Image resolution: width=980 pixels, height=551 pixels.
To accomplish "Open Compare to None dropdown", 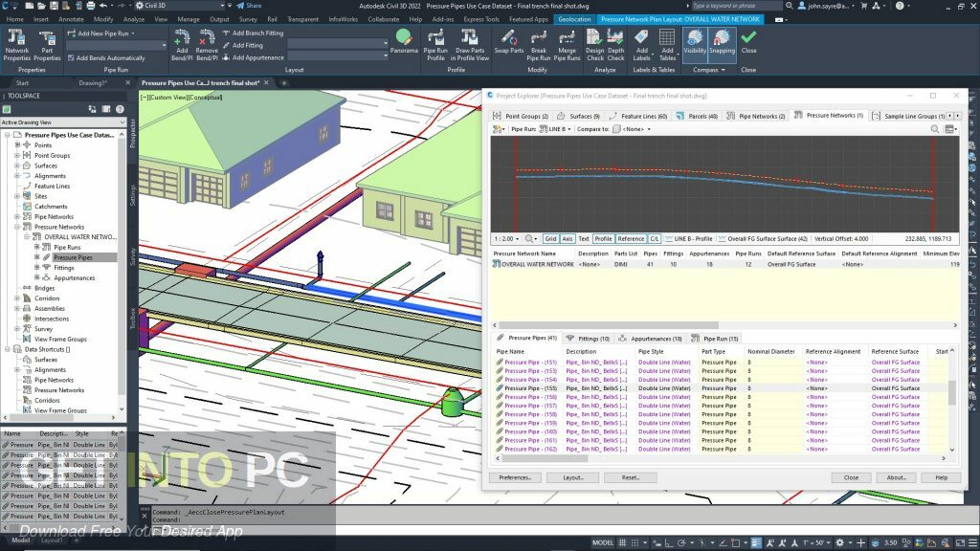I will [x=633, y=129].
